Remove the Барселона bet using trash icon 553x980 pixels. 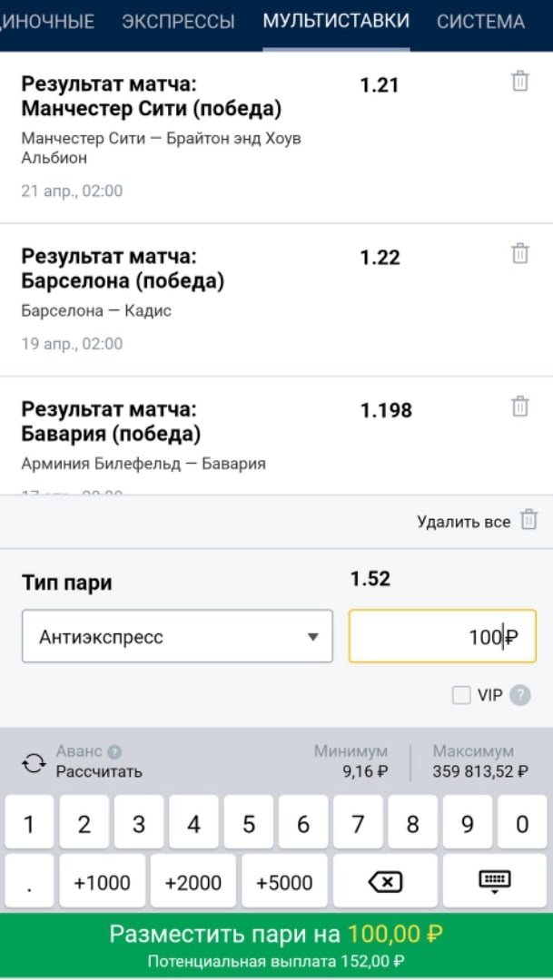[x=520, y=253]
